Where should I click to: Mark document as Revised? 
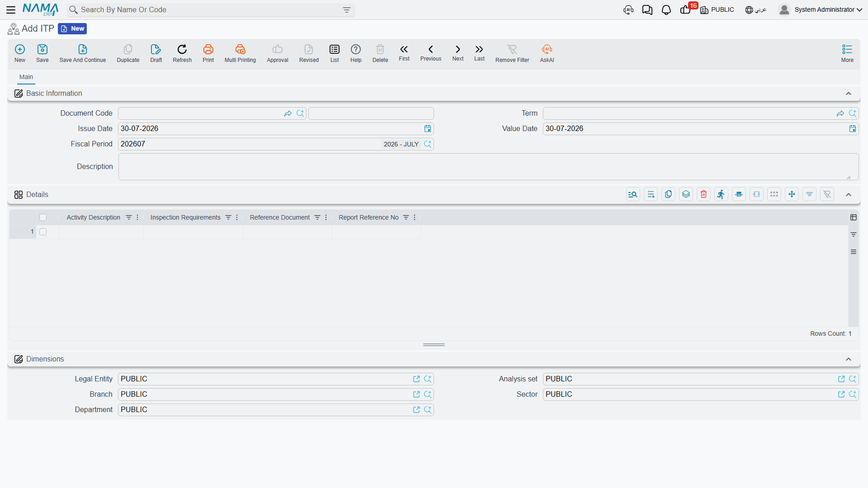[x=309, y=53]
